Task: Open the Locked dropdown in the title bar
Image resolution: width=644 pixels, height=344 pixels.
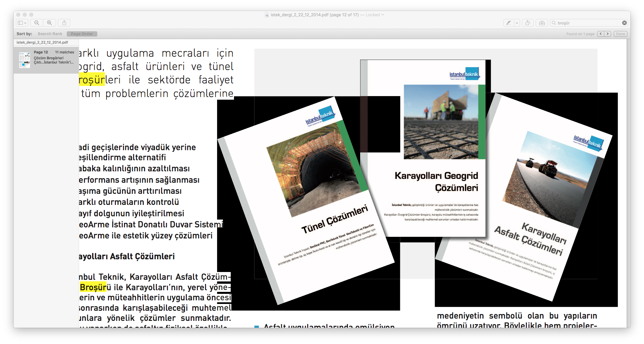Action: point(375,15)
